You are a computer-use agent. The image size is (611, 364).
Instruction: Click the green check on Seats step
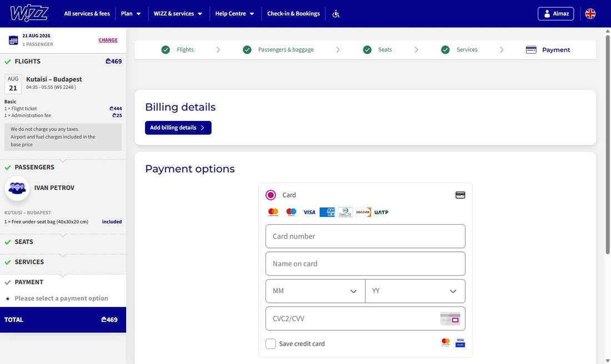pos(367,50)
